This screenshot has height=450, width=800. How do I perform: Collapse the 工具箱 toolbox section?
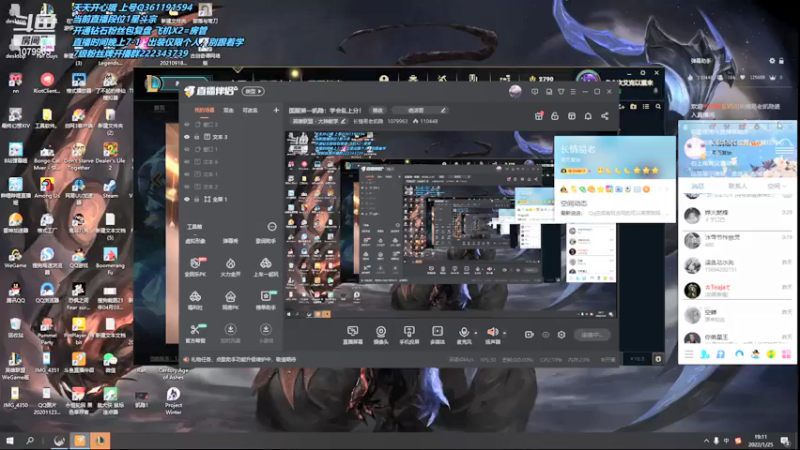tap(271, 227)
